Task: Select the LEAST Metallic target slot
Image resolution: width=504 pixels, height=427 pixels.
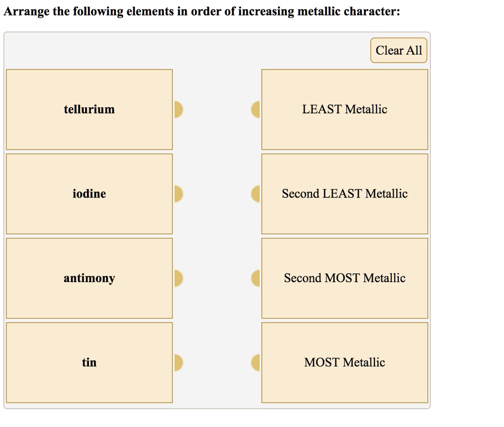Action: pyautogui.click(x=345, y=109)
